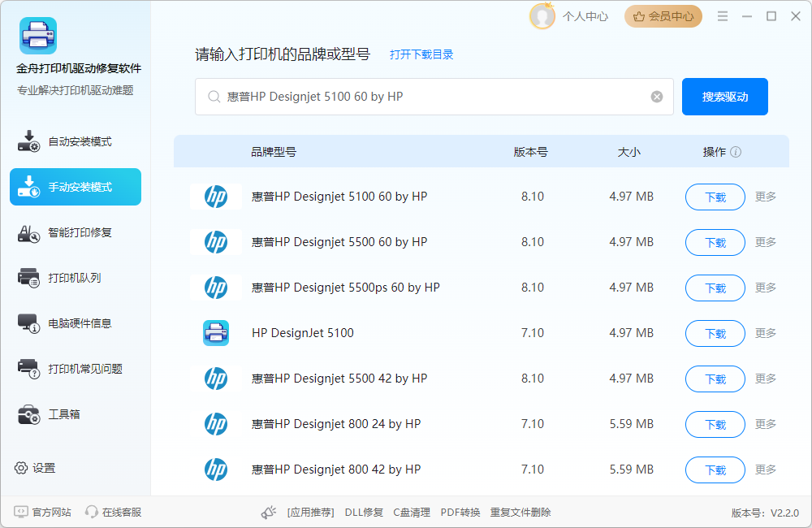Click the info icon beside 操作 header
The image size is (812, 528).
(736, 152)
